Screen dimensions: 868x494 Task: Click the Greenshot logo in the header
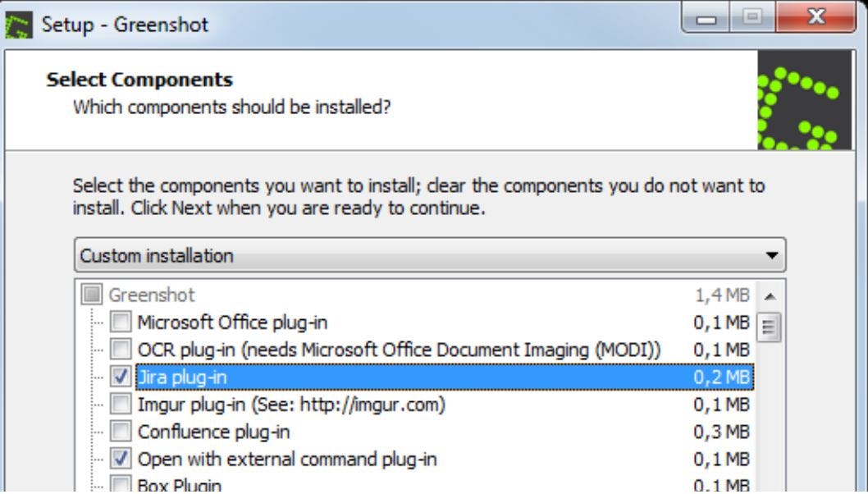804,100
